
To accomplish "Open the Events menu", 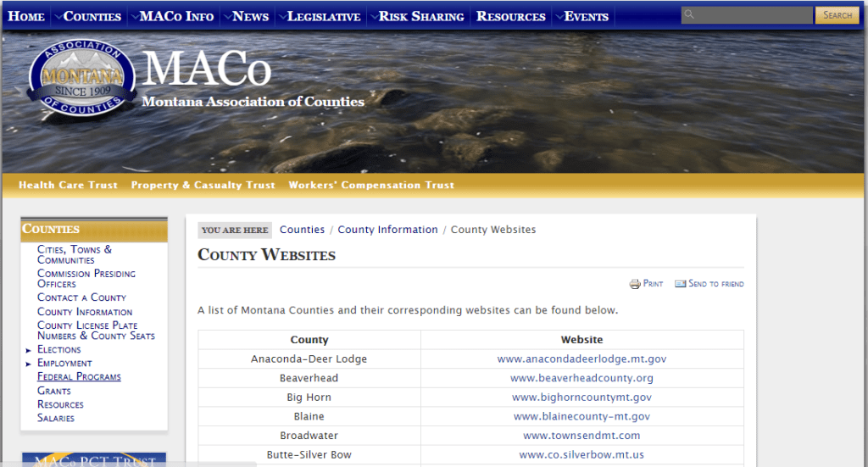I will (x=587, y=17).
